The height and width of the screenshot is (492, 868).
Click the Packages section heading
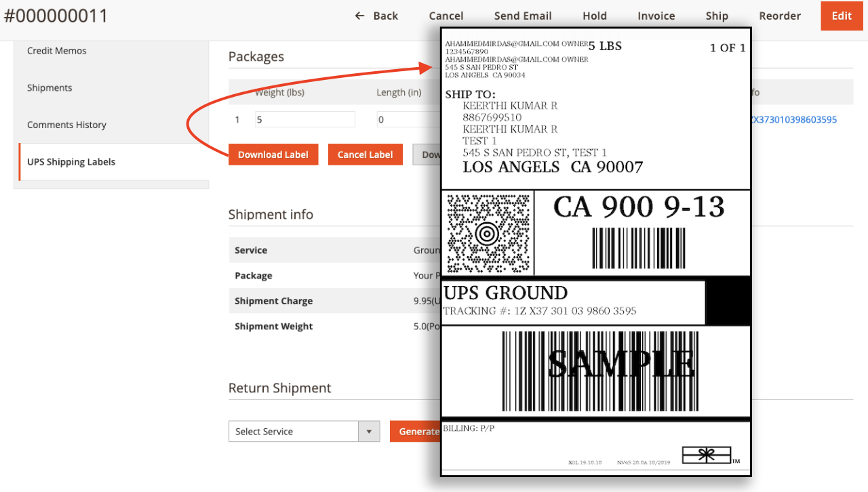click(256, 57)
